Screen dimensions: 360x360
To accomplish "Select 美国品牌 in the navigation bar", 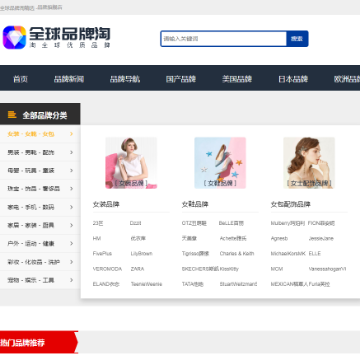I will tap(237, 79).
